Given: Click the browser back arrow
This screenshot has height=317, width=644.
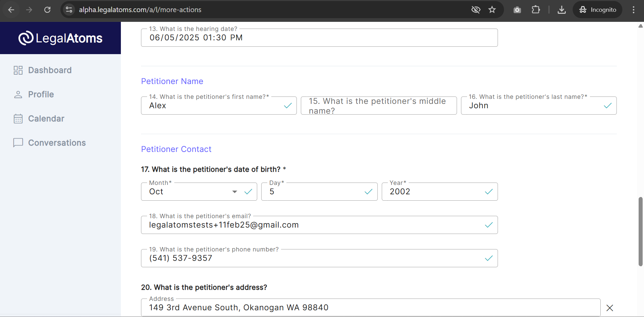Looking at the screenshot, I should click(x=11, y=10).
